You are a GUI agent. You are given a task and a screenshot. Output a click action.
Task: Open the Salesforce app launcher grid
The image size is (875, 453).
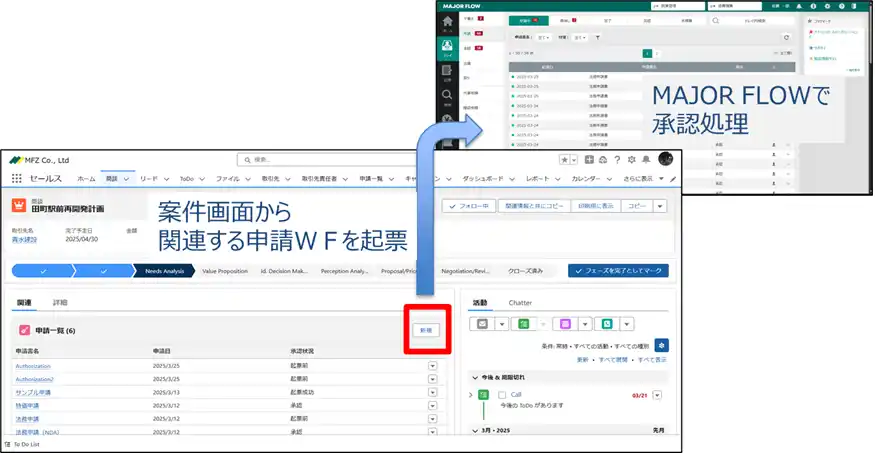pos(16,178)
